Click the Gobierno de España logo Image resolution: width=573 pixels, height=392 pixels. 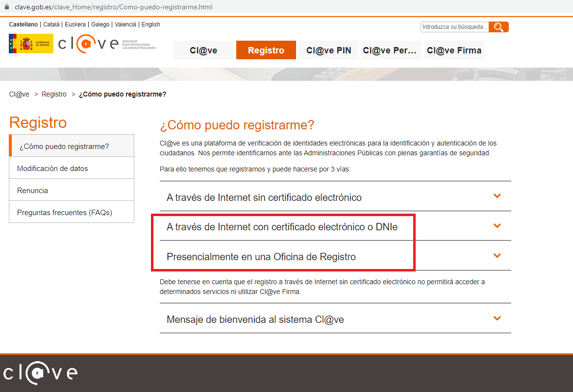31,44
